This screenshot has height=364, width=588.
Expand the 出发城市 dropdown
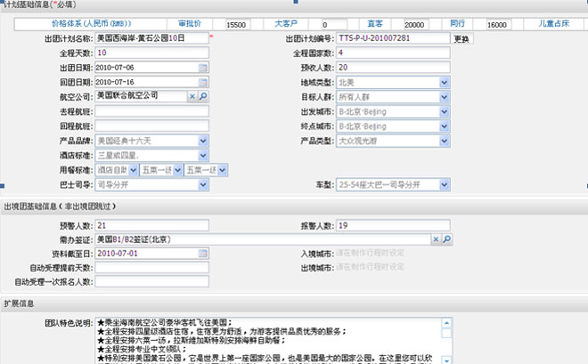coord(444,111)
